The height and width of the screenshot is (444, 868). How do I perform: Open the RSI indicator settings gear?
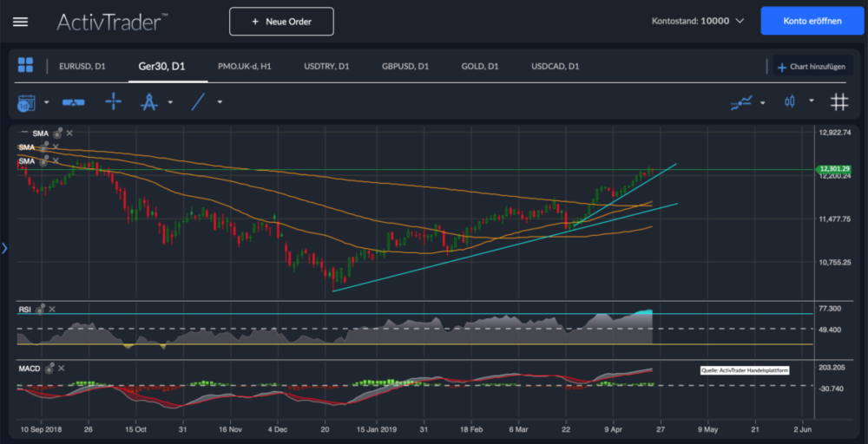point(40,310)
